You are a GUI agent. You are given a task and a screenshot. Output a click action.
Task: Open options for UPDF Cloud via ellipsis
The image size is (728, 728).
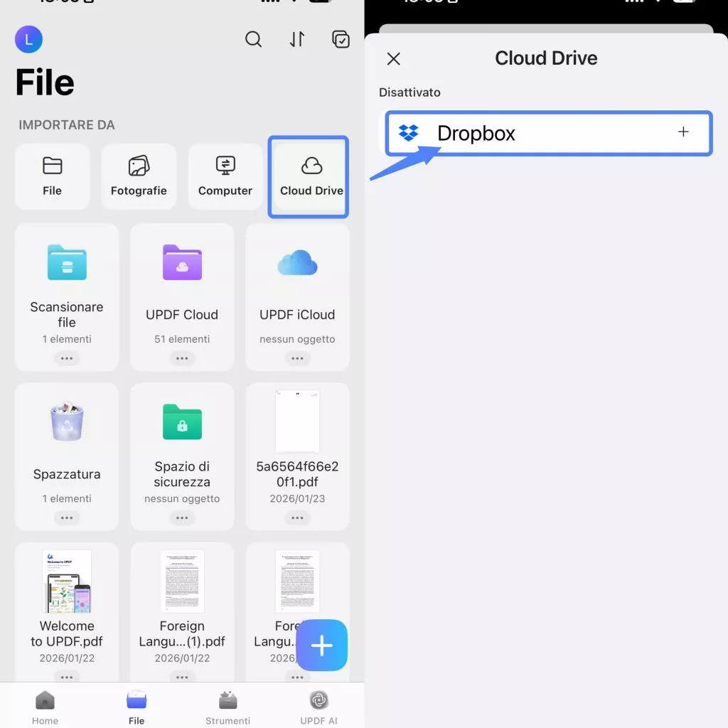tap(182, 358)
